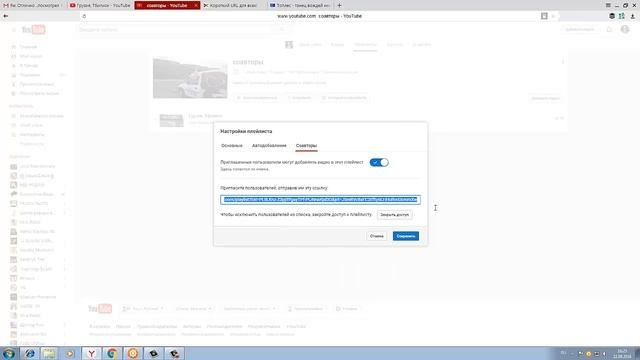Click the YouTube logo in page header
This screenshot has height=360, width=640.
(x=33, y=30)
